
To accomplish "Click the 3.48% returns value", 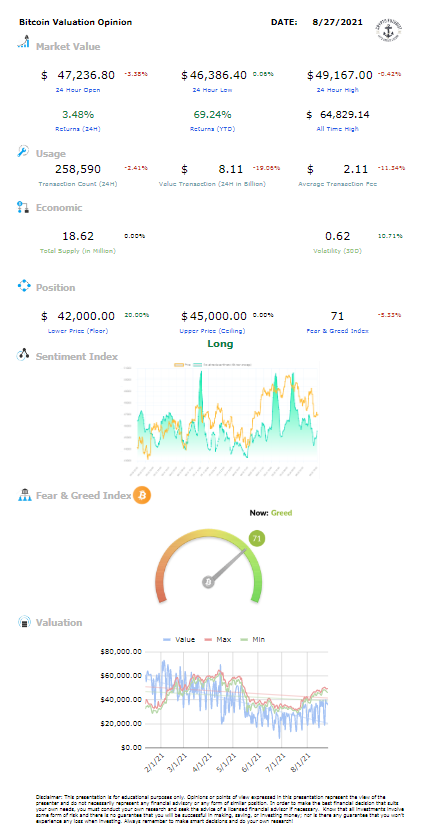I will [79, 114].
